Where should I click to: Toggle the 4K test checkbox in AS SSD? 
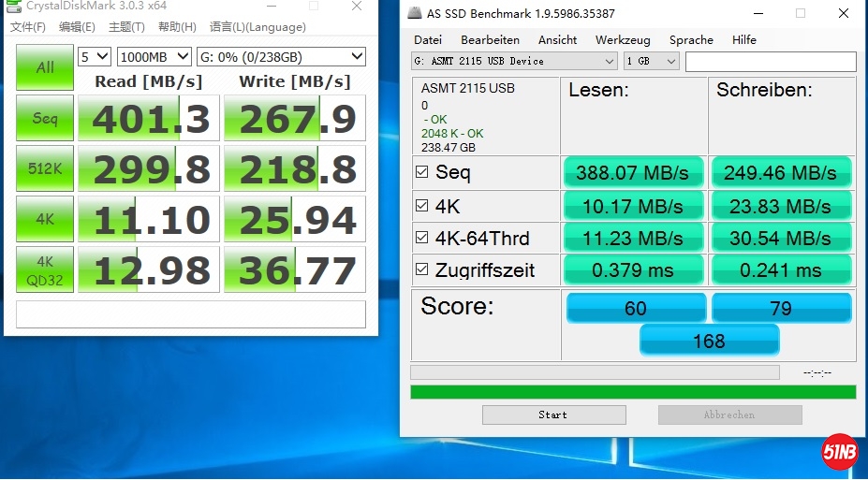[x=421, y=205]
